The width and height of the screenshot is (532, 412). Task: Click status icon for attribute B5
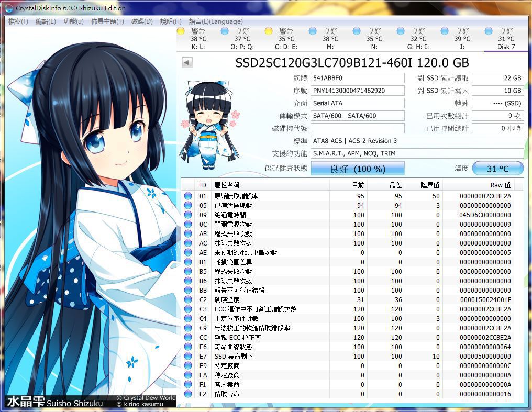coord(187,271)
